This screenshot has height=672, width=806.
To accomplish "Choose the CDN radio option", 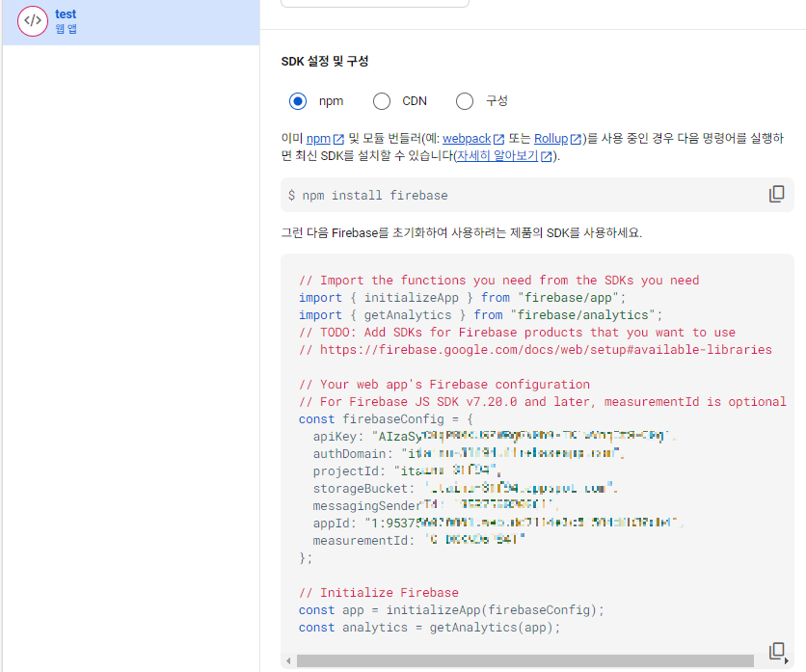I will 382,101.
